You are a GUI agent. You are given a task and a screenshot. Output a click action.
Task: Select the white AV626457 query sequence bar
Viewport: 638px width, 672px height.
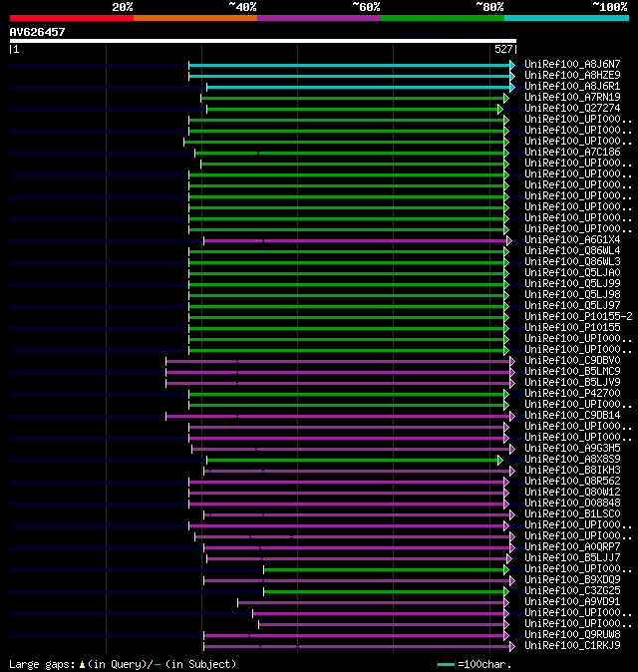pos(263,41)
